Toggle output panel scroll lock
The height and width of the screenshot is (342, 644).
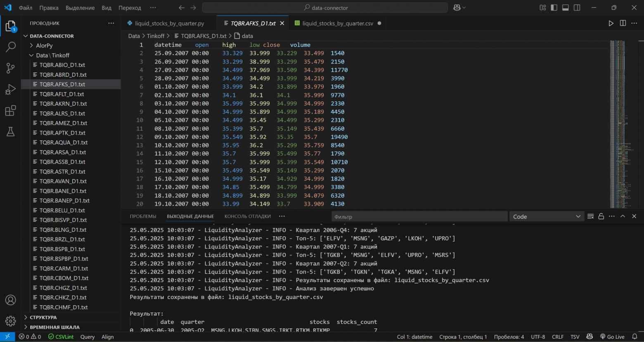point(601,216)
